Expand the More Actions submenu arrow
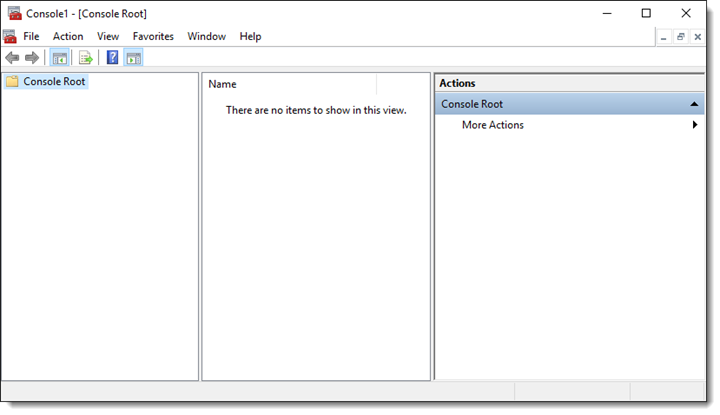The width and height of the screenshot is (720, 415). [695, 124]
